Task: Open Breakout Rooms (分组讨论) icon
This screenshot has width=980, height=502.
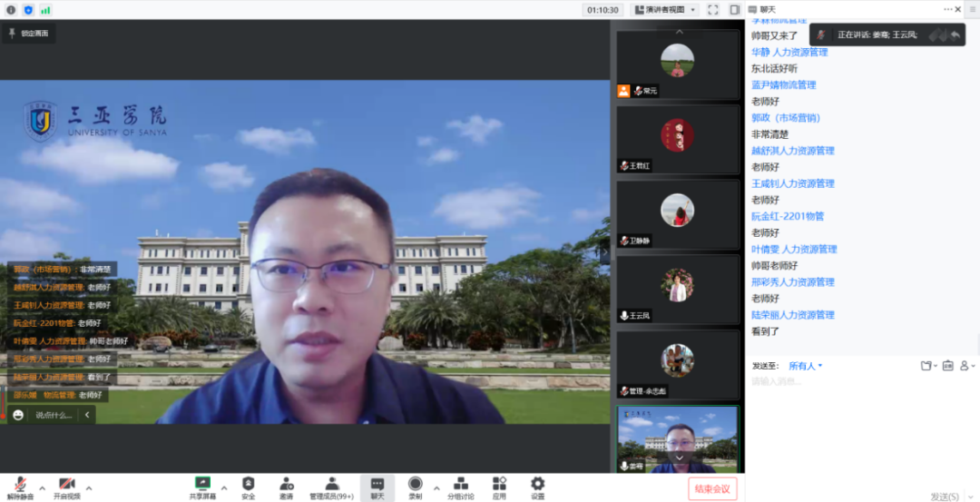Action: coord(460,487)
